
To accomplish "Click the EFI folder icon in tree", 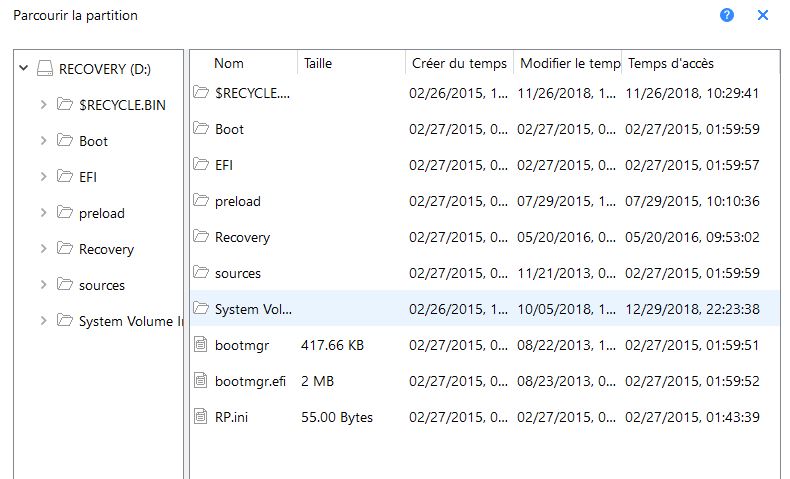I will (64, 176).
